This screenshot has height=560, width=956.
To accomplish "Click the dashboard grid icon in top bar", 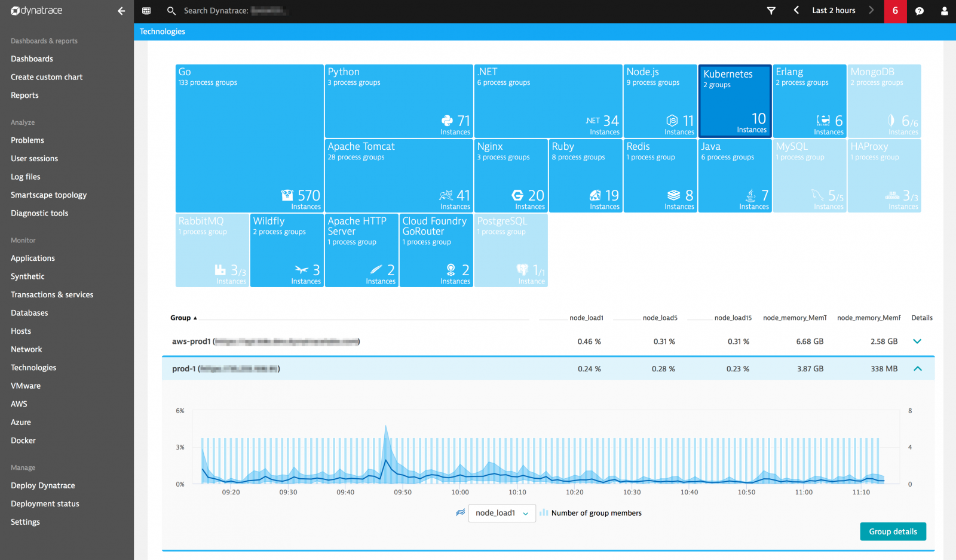I will point(146,11).
